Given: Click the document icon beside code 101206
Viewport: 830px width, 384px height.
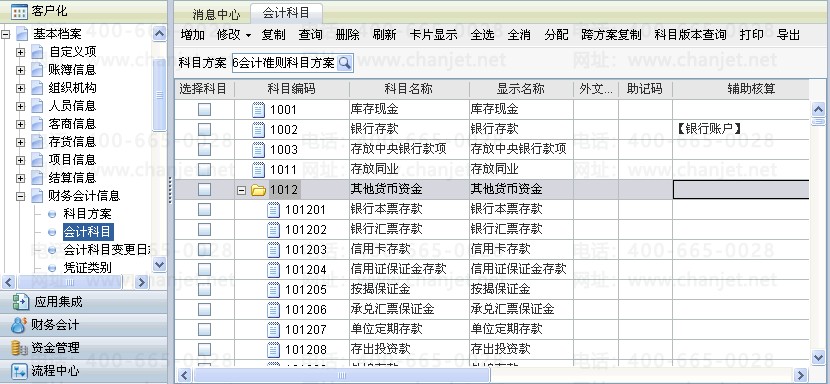Looking at the screenshot, I should [273, 309].
